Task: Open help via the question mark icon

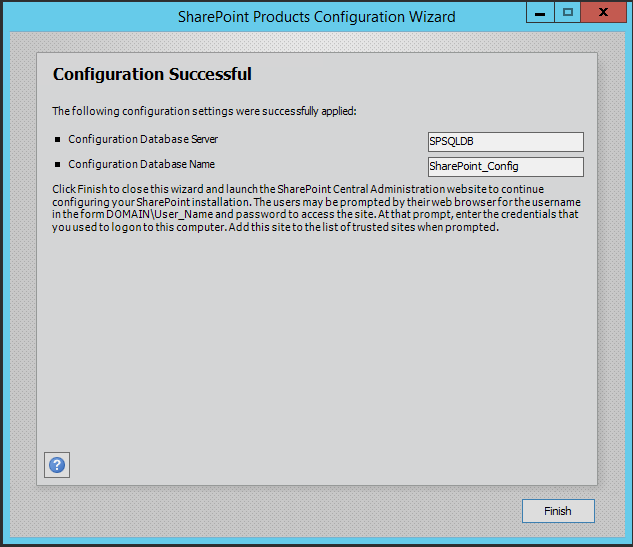Action: pos(57,465)
